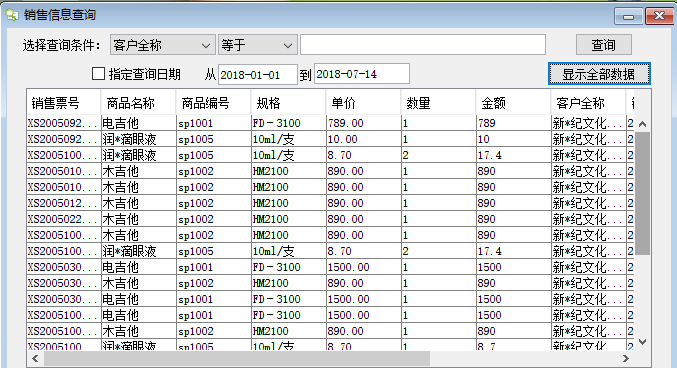Click the end date field 2018-07-14
Image resolution: width=677 pixels, height=368 pixels.
(x=361, y=74)
